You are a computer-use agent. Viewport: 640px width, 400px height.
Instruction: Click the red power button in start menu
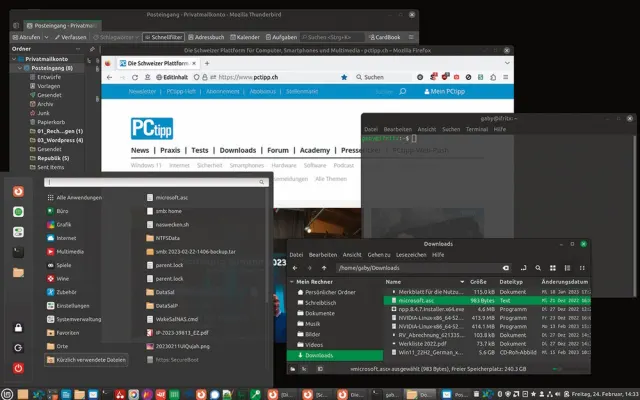click(18, 368)
